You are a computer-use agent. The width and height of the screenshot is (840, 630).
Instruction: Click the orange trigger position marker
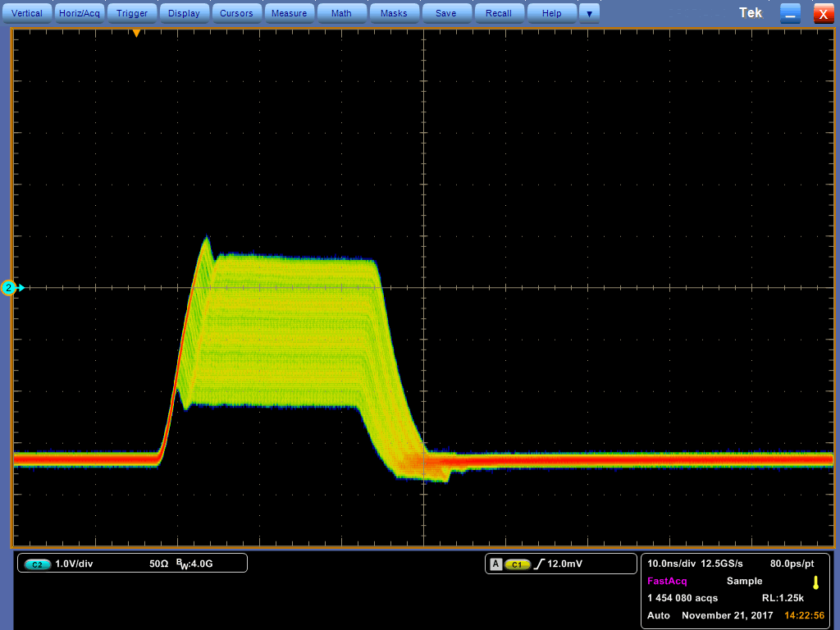tap(136, 34)
